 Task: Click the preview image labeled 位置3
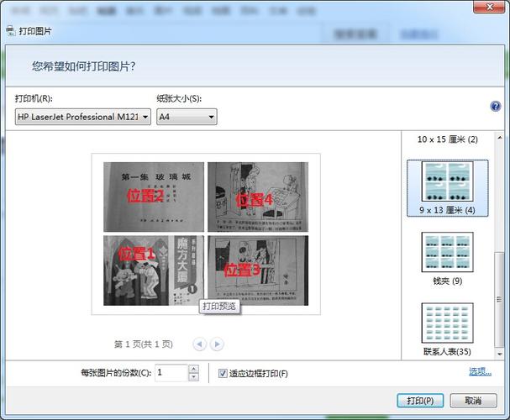258,270
